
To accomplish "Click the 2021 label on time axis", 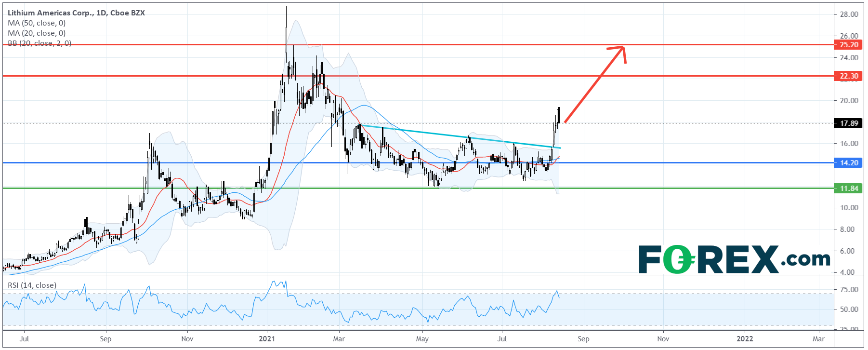I will [266, 339].
